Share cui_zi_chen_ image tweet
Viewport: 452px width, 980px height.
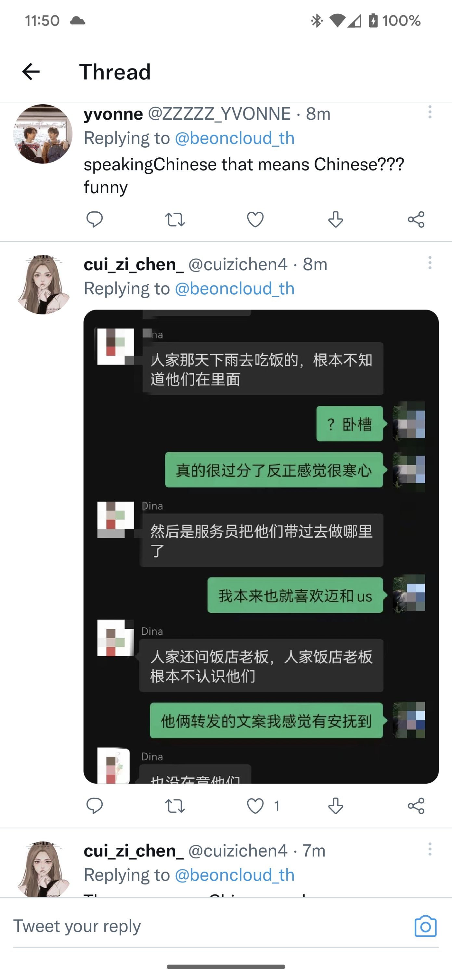[x=416, y=806]
